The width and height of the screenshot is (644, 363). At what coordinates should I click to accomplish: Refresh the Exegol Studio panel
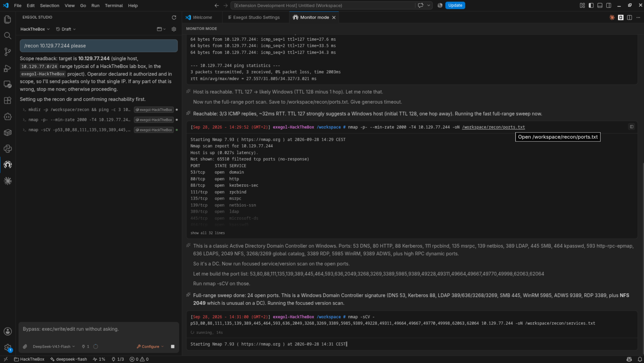pos(174,17)
